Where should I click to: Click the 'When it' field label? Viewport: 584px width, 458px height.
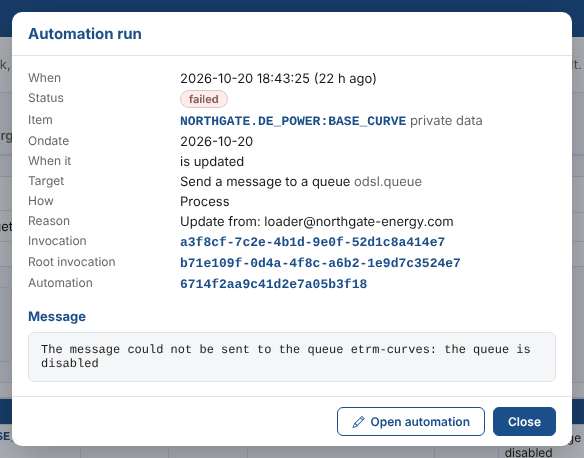pos(49,161)
